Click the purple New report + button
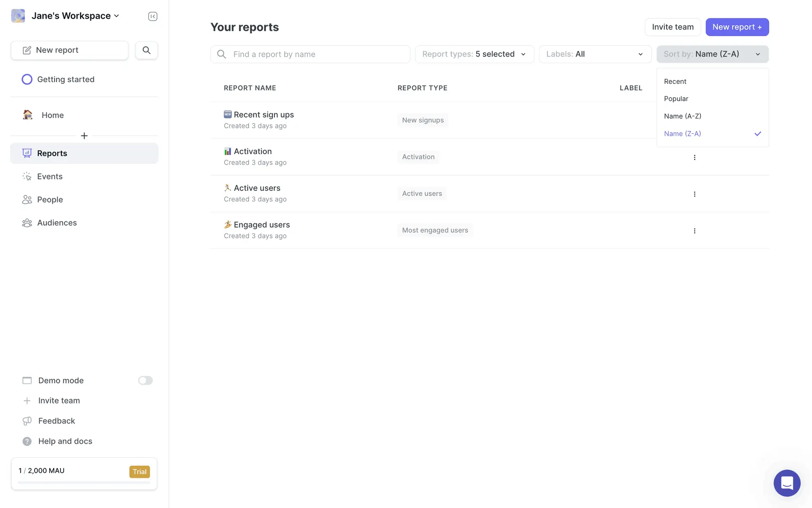Image resolution: width=812 pixels, height=508 pixels. click(737, 27)
